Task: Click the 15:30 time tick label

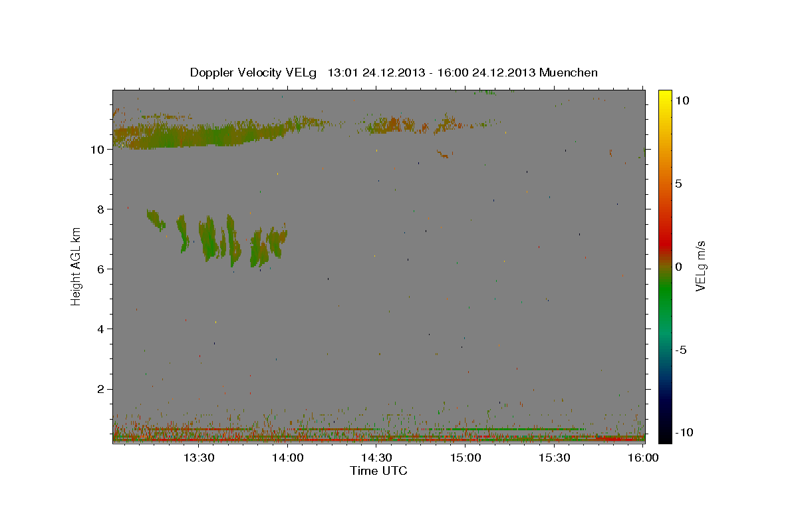Action: point(555,458)
